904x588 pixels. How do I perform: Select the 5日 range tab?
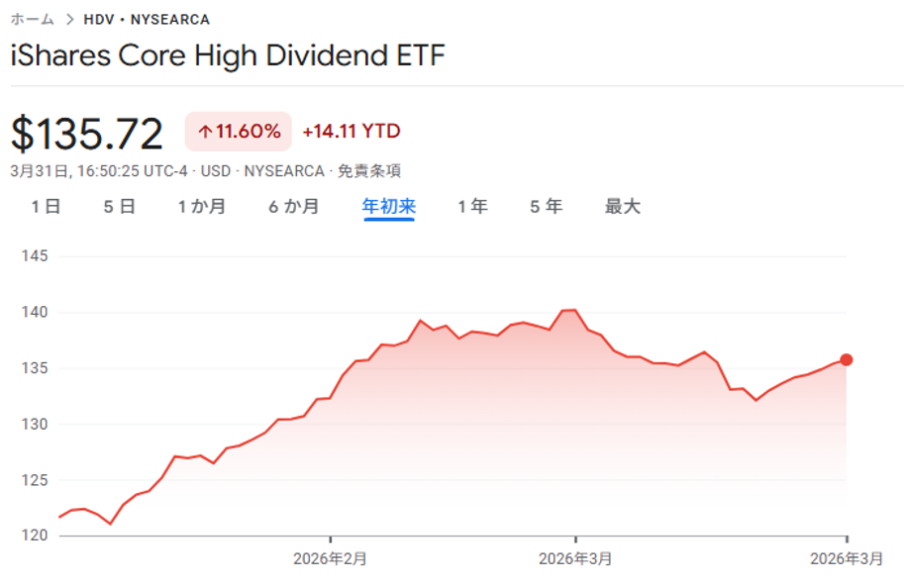119,207
